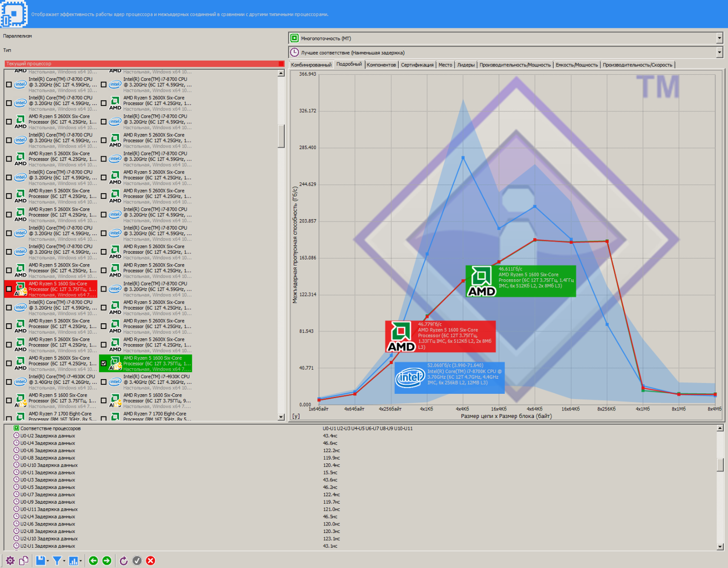Screen dimensions: 728x568
Task: Click the blue floppy disk save icon
Action: tap(40, 561)
